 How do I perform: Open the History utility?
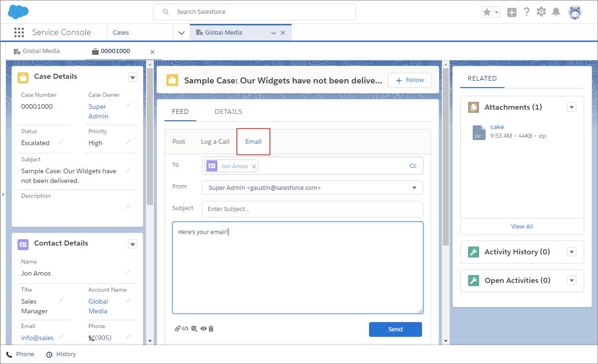point(61,354)
